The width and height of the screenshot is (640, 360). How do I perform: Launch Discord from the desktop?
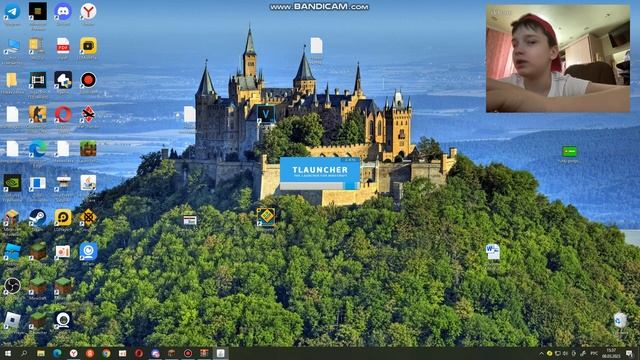[x=63, y=11]
